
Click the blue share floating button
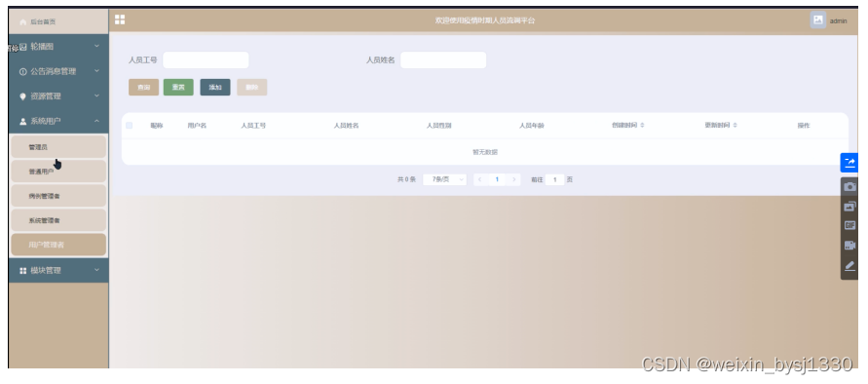[x=849, y=163]
